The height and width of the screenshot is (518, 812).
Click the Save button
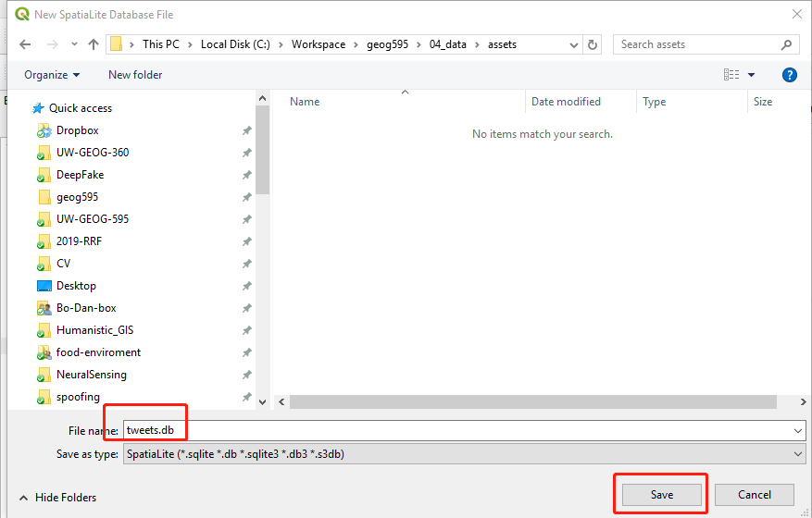[661, 495]
